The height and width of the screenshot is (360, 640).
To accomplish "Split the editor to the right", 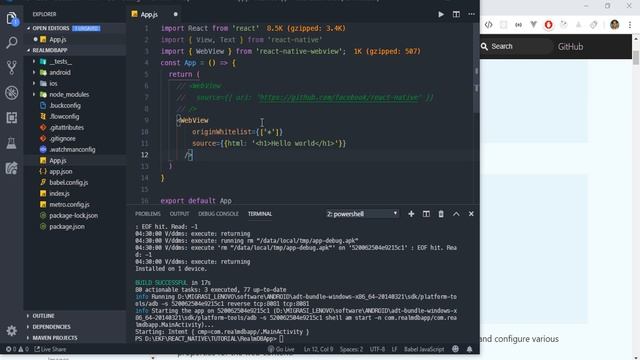I will 456,14.
